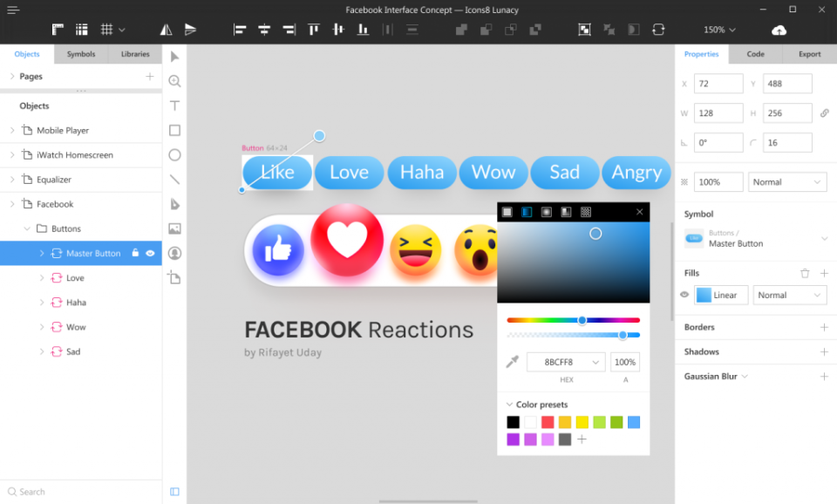Toggle the layout grid icon

click(82, 30)
